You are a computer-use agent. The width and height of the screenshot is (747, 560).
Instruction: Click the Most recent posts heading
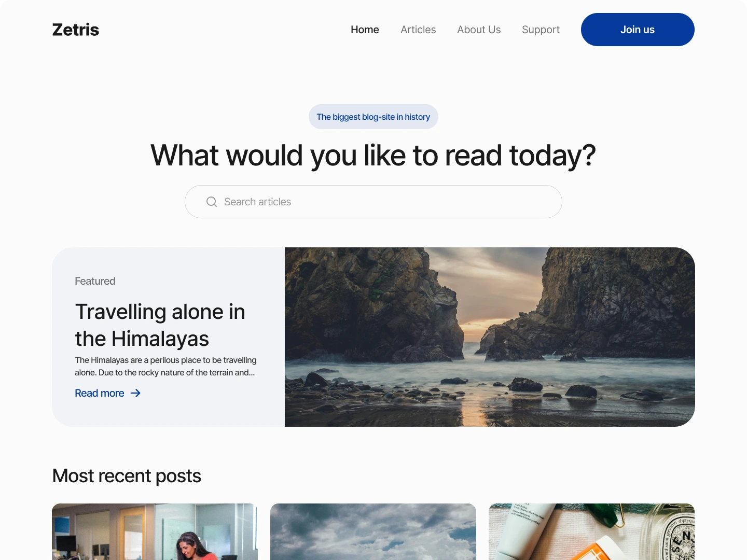[x=127, y=476]
